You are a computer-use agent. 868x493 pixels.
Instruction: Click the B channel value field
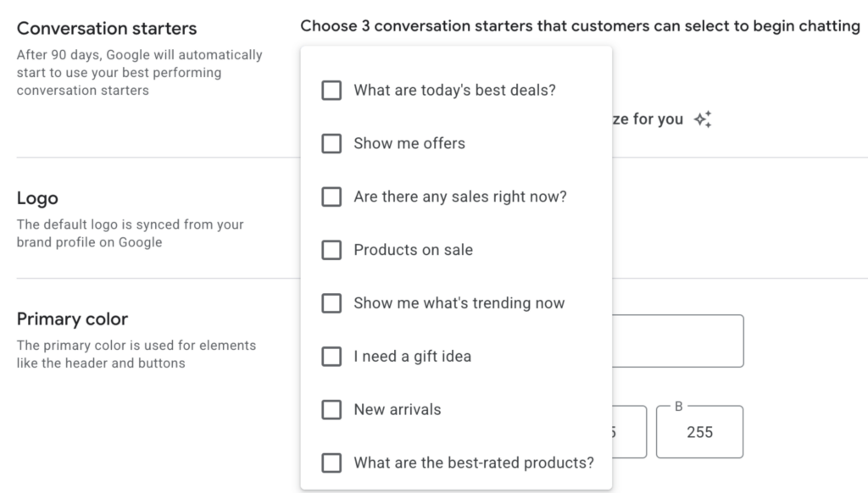coord(699,431)
